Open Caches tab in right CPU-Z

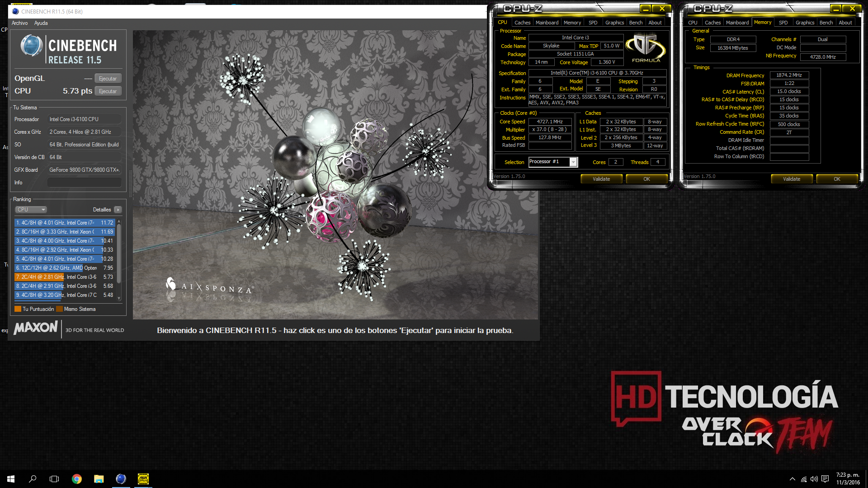(712, 23)
